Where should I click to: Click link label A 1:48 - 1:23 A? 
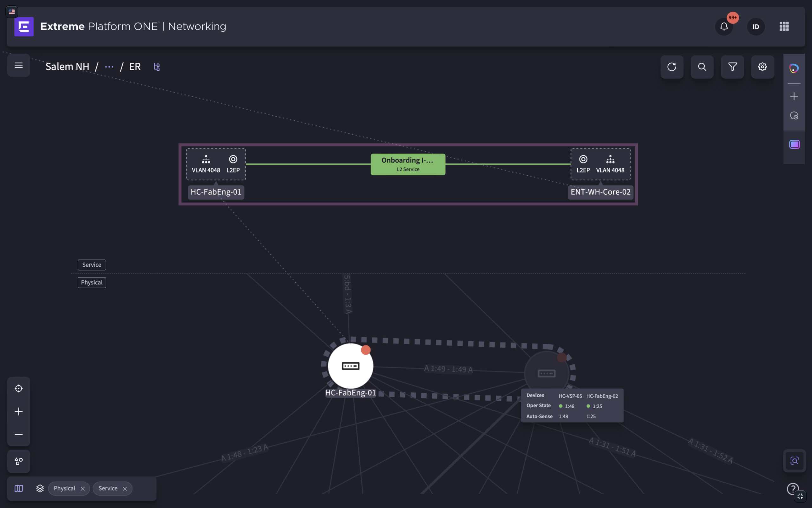245,452
